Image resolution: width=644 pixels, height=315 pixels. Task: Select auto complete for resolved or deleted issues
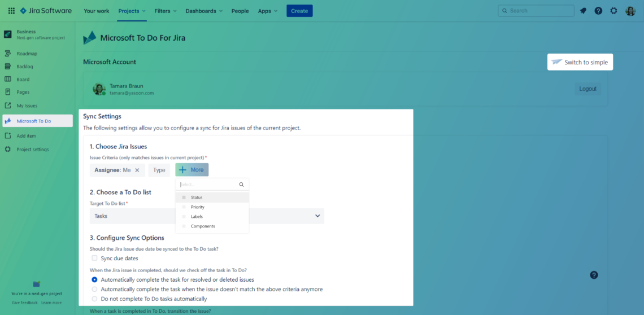[x=94, y=279]
